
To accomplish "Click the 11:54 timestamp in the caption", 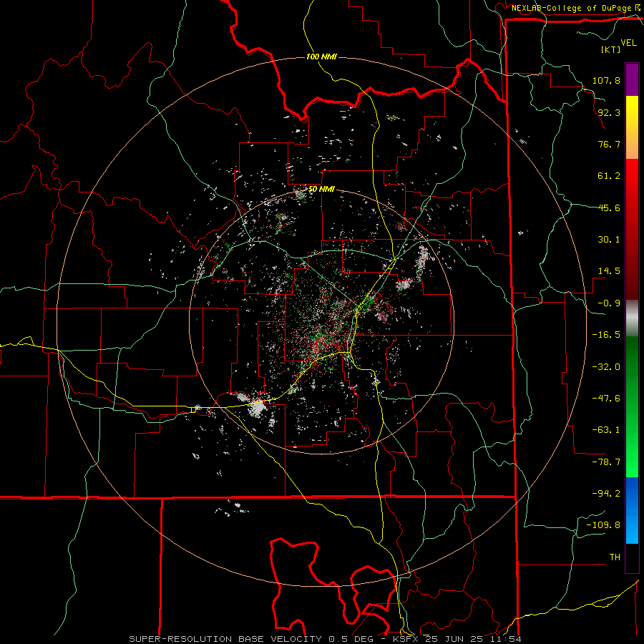I will coord(507,639).
